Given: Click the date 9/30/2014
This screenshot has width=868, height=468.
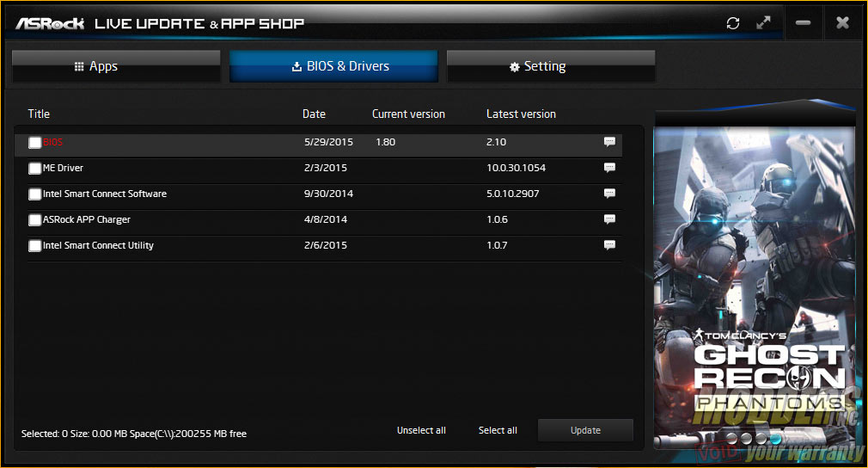Looking at the screenshot, I should [328, 194].
